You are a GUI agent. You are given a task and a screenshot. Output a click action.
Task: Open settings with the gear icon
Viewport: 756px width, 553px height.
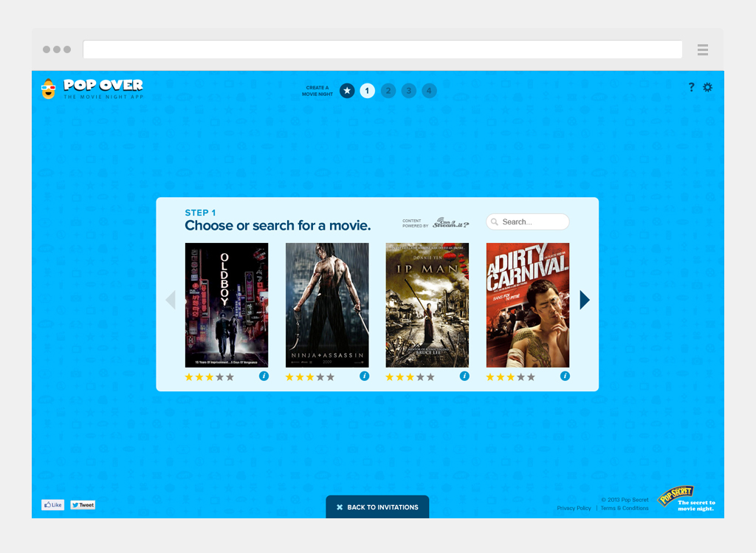(x=707, y=87)
